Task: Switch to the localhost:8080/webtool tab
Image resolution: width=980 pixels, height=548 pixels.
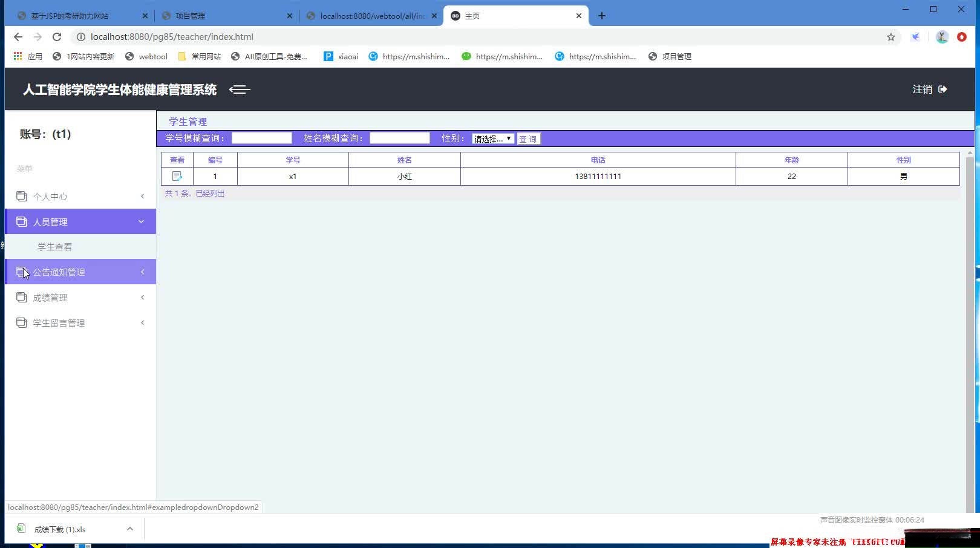Action: [x=370, y=16]
